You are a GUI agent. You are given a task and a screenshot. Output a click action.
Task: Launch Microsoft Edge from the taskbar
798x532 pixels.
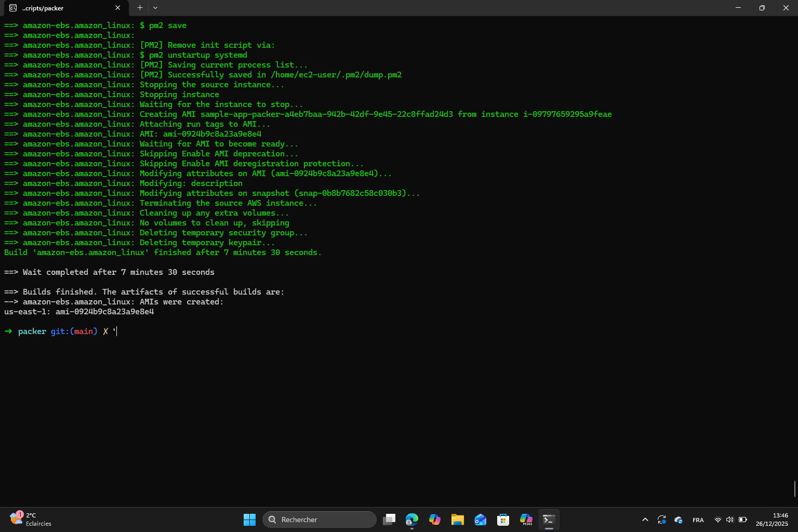tap(412, 520)
